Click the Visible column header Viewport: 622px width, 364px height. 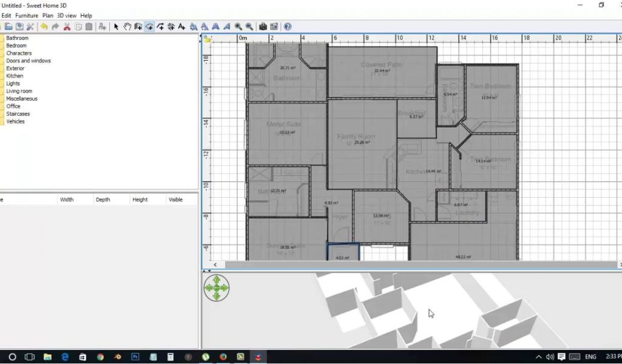[x=176, y=200]
